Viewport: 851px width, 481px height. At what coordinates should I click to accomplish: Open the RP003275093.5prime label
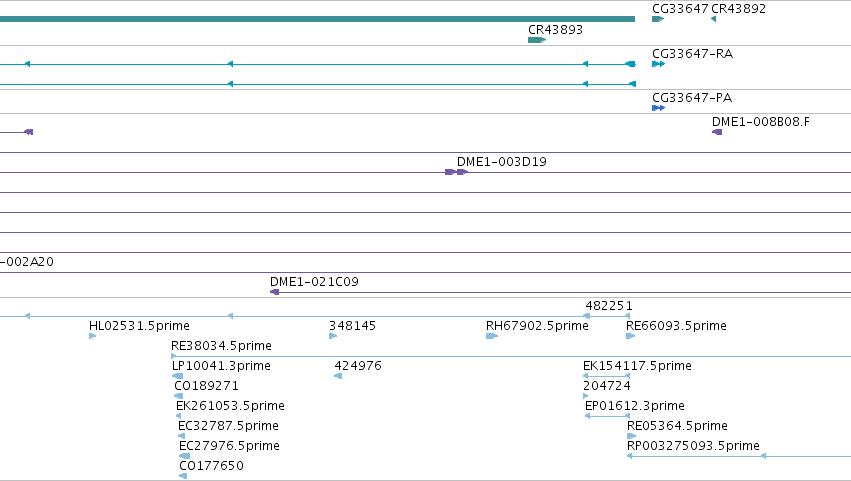(693, 446)
